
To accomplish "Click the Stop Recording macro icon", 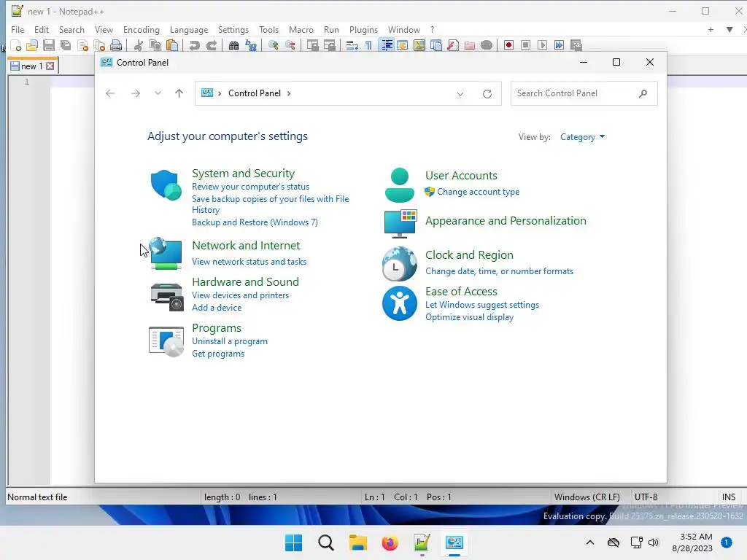I will [x=525, y=45].
